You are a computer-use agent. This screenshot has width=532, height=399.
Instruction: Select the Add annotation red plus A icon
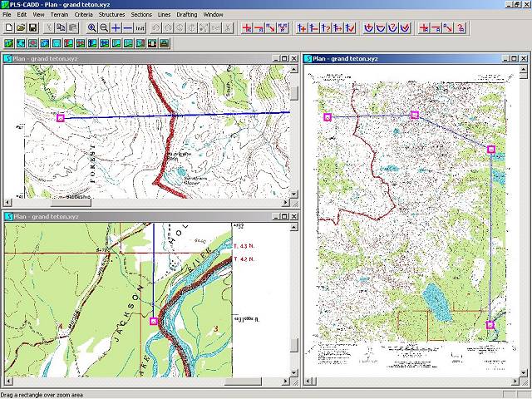(424, 27)
